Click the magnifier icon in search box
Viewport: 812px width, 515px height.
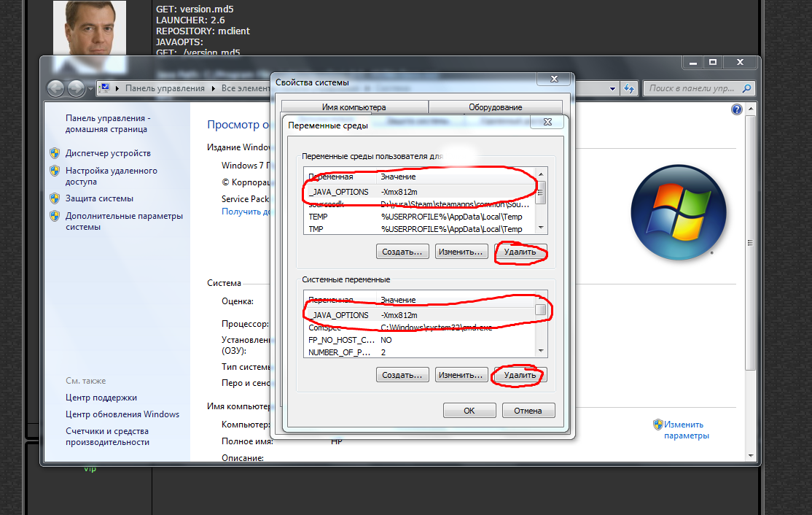point(746,88)
